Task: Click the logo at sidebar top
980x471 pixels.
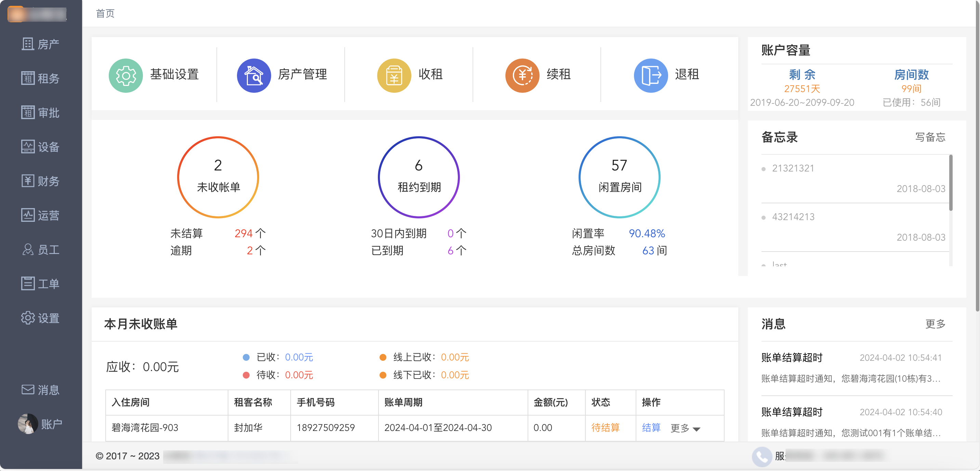Action: tap(37, 14)
